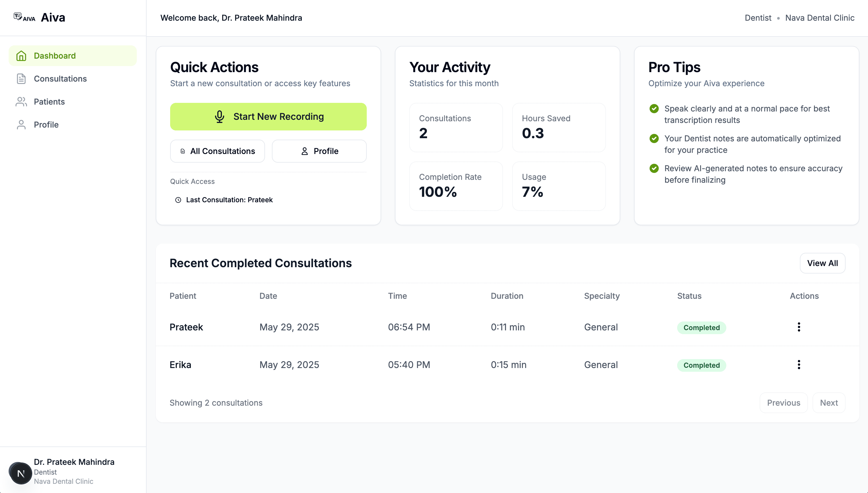This screenshot has width=868, height=493.
Task: Go to Next page of consultations
Action: [x=829, y=403]
